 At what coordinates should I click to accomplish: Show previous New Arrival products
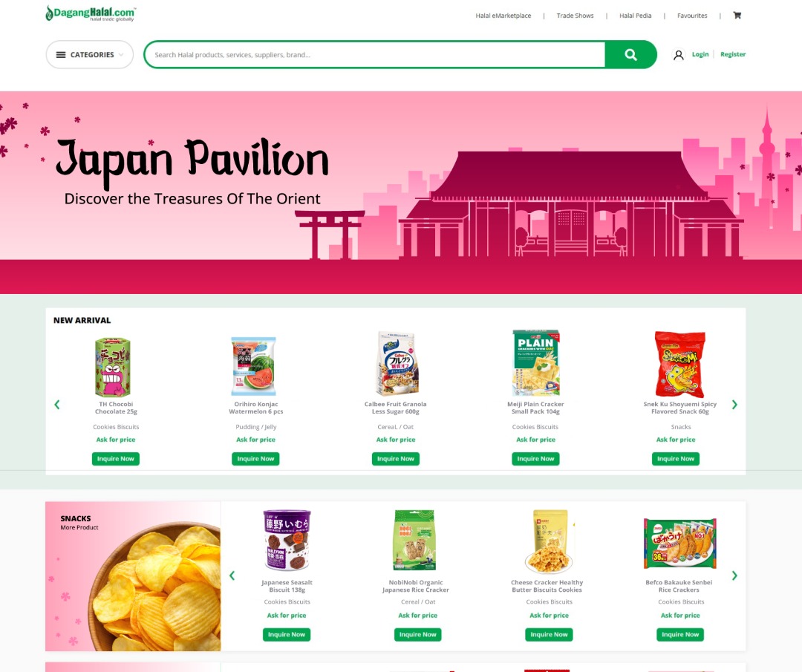click(56, 405)
